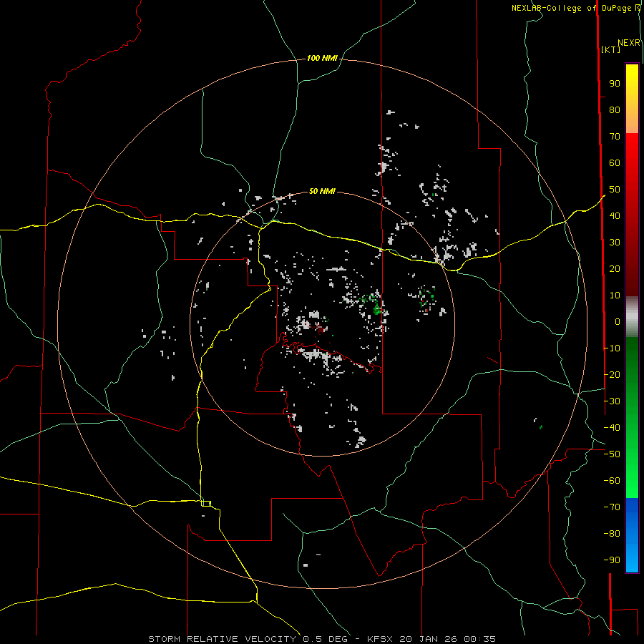Click the 50 NMI range ring label
Image resolution: width=644 pixels, height=644 pixels.
pos(322,191)
